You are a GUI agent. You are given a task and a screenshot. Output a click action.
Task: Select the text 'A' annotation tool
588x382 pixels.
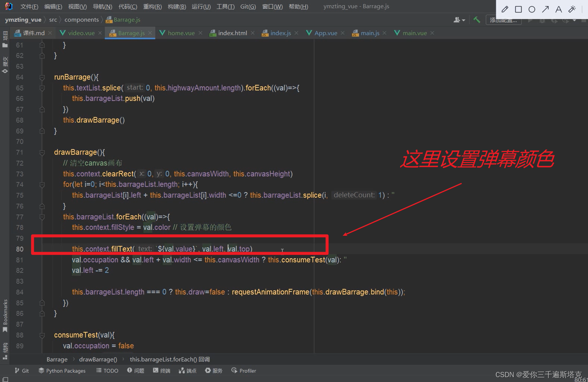coord(559,9)
